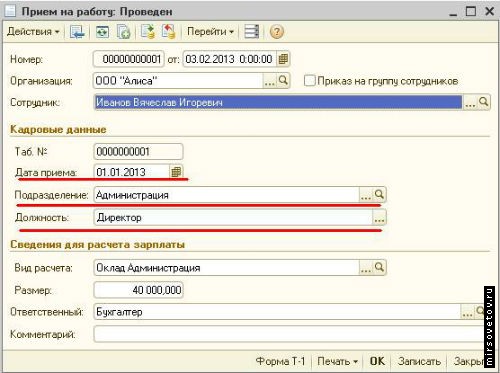Click the Подразделение field Администрация
This screenshot has height=373, width=500.
[x=226, y=195]
